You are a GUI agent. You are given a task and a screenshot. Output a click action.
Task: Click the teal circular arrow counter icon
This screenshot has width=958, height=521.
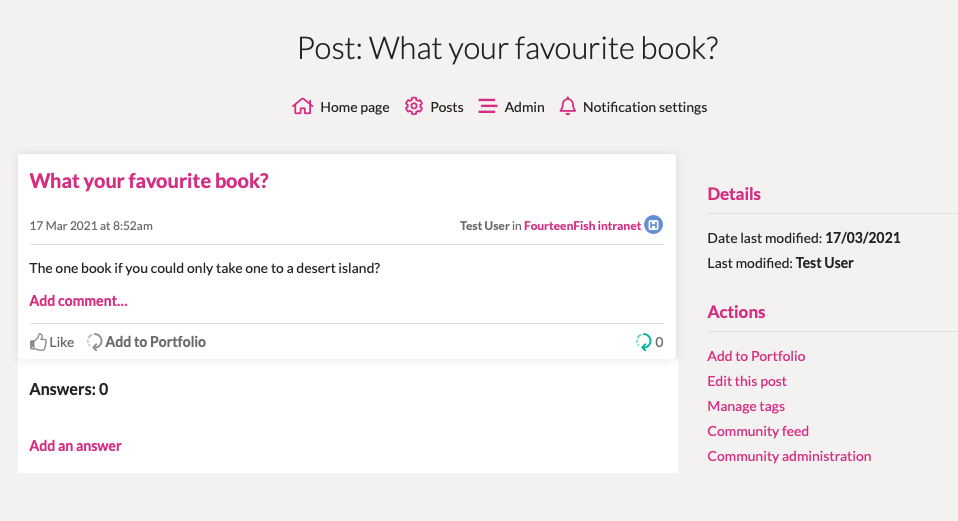(643, 341)
